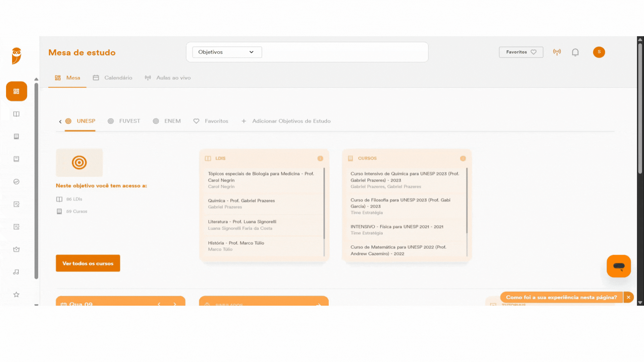This screenshot has height=362, width=644.
Task: Select the ENEM objective tab
Action: coord(167,121)
